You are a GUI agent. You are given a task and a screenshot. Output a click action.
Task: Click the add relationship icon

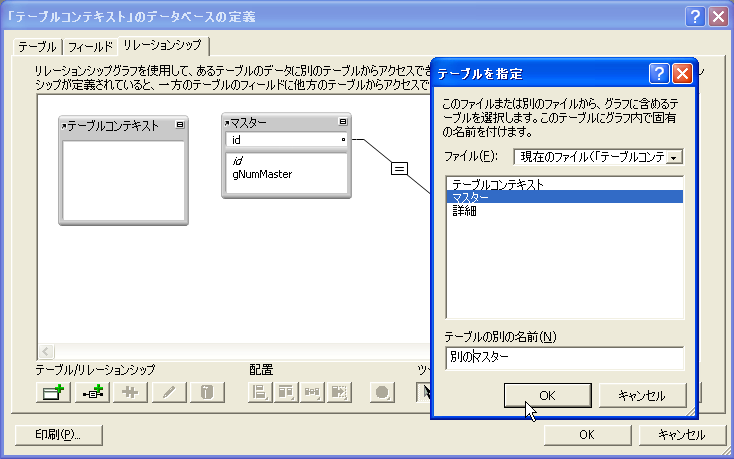tap(91, 393)
